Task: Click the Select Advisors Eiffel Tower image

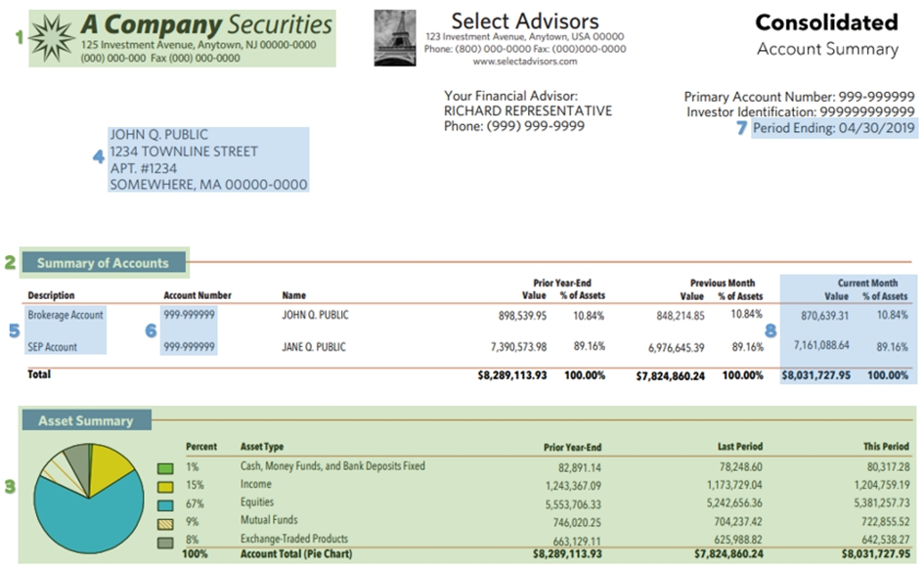Action: click(395, 37)
